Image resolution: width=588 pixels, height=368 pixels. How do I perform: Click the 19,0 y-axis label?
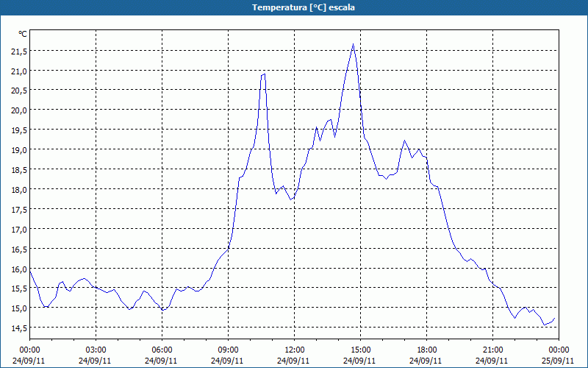pos(19,150)
